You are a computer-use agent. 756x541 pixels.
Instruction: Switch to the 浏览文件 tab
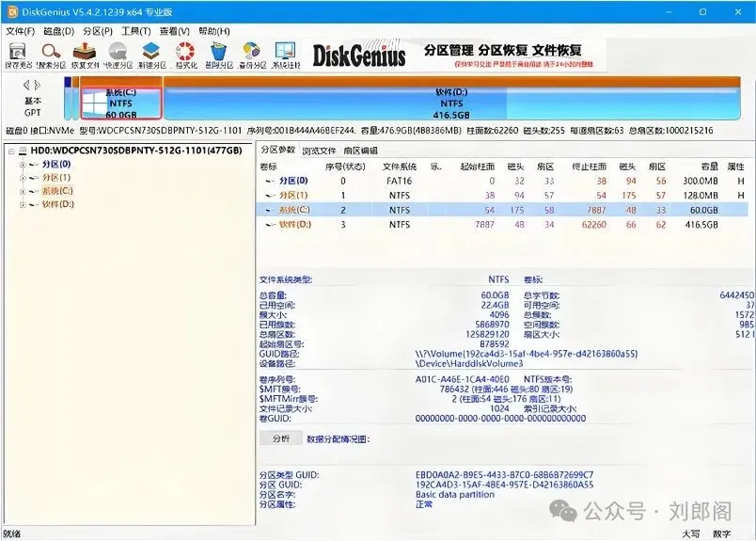(319, 151)
